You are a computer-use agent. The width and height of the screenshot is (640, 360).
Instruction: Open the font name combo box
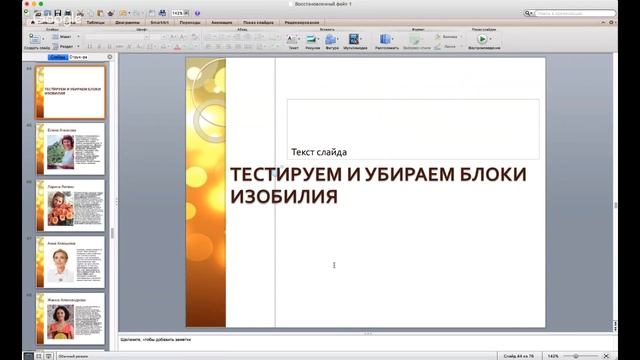(117, 37)
